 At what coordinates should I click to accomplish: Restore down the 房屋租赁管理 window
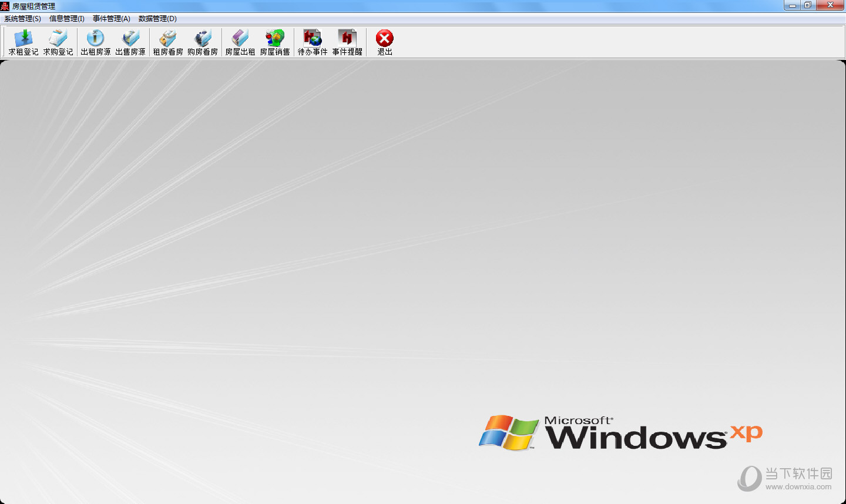click(808, 5)
